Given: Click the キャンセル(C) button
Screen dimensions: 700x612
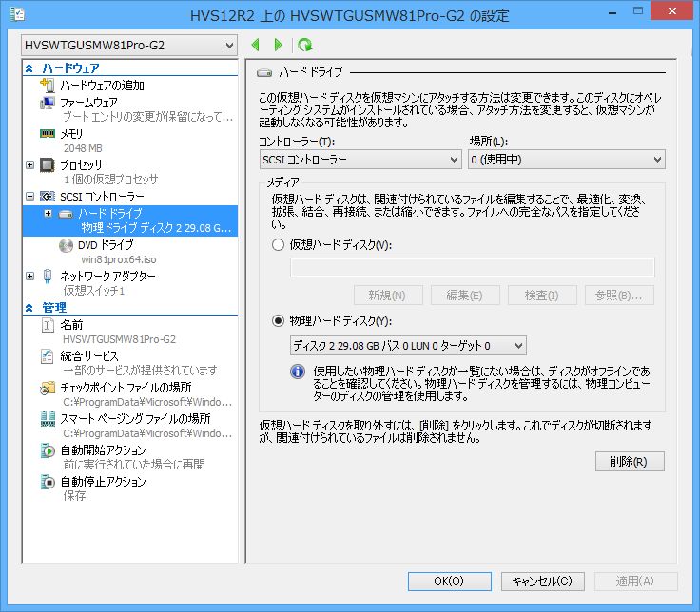Looking at the screenshot, I should coord(542,582).
